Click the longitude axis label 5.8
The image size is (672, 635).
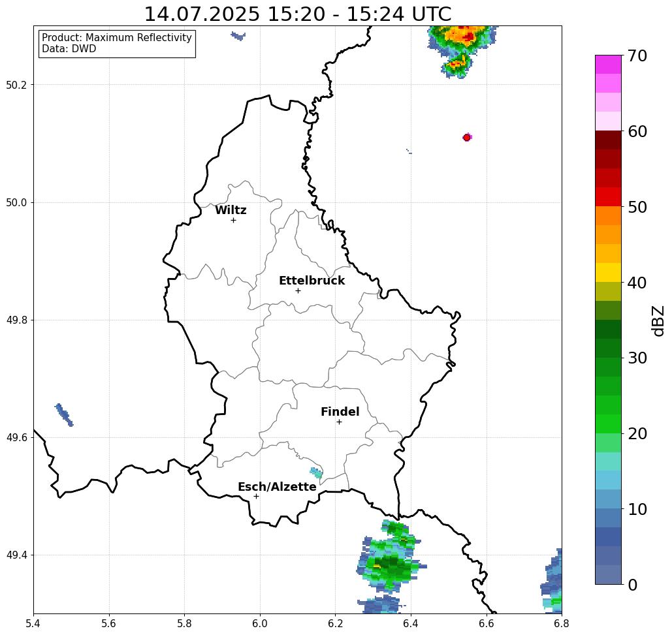click(184, 623)
